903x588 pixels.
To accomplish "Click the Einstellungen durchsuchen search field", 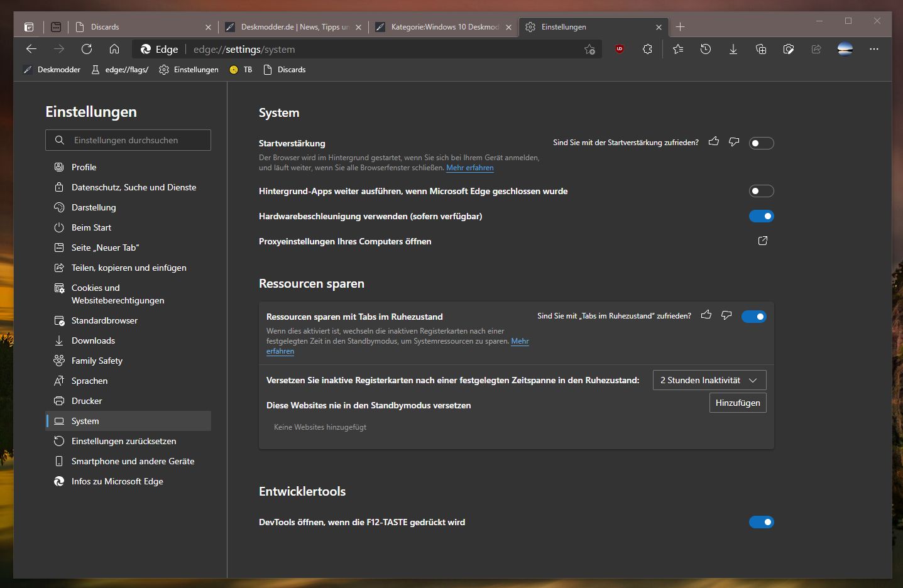I will coord(128,140).
